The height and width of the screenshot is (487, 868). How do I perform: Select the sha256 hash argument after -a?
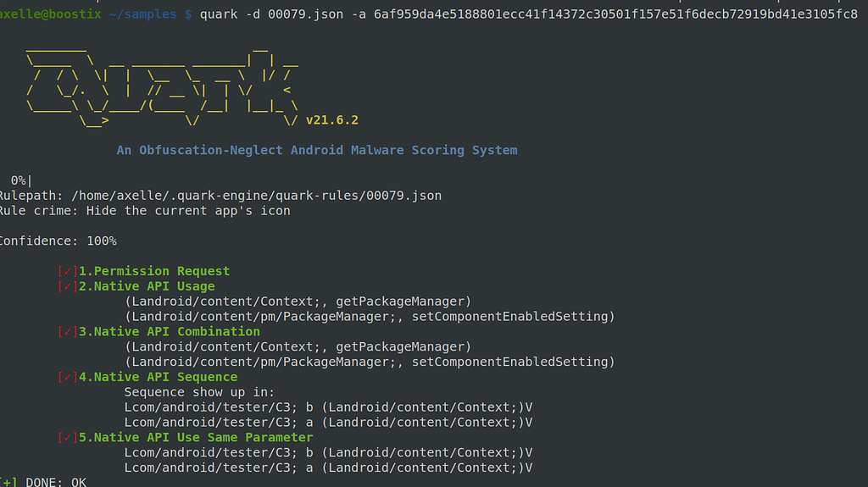click(x=615, y=14)
